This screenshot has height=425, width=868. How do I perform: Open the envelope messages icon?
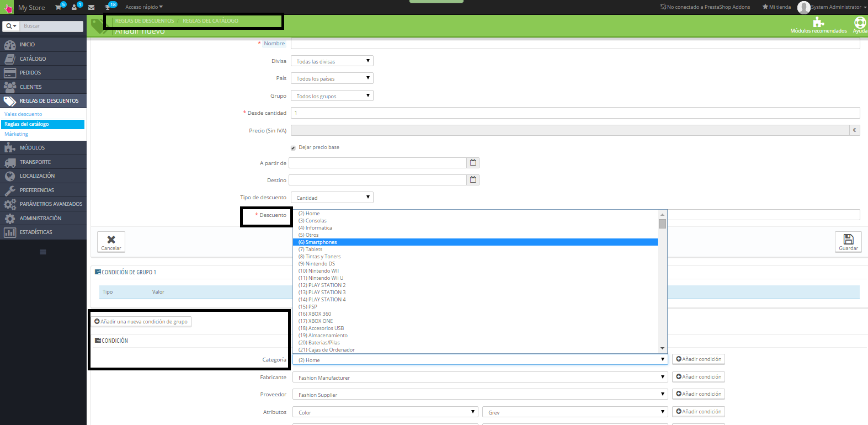point(91,7)
